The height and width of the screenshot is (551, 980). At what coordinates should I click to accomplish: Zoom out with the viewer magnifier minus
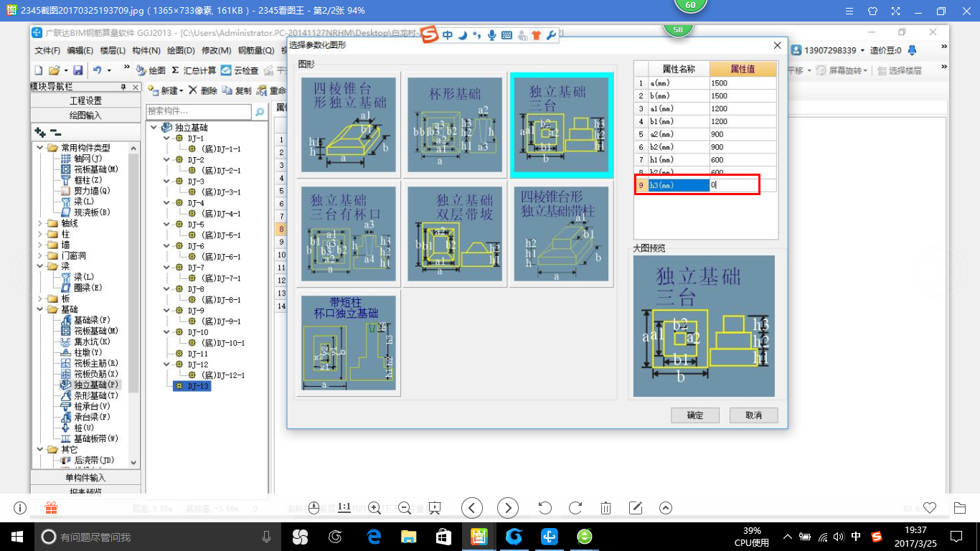pos(404,508)
